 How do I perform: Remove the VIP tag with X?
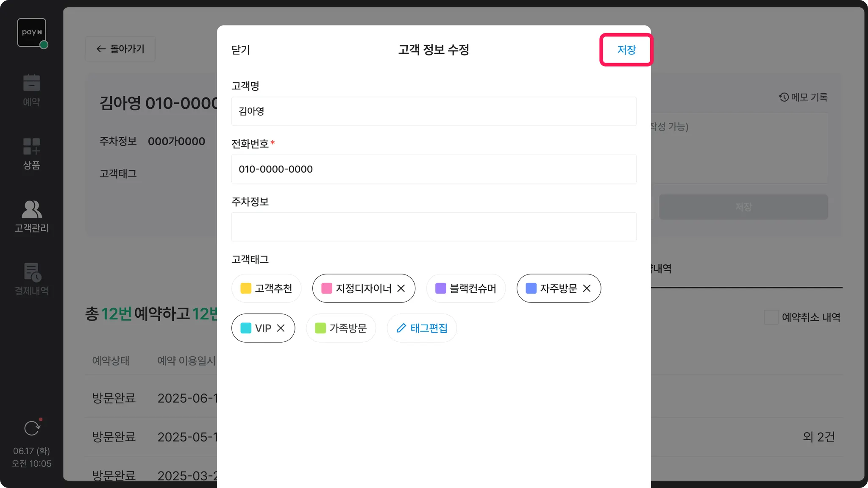coord(281,328)
